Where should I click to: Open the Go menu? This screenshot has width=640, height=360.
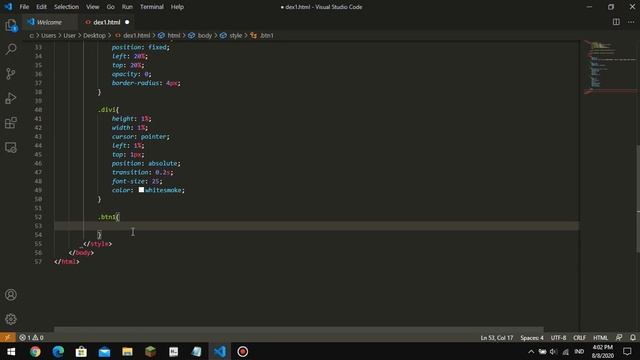tap(110, 7)
